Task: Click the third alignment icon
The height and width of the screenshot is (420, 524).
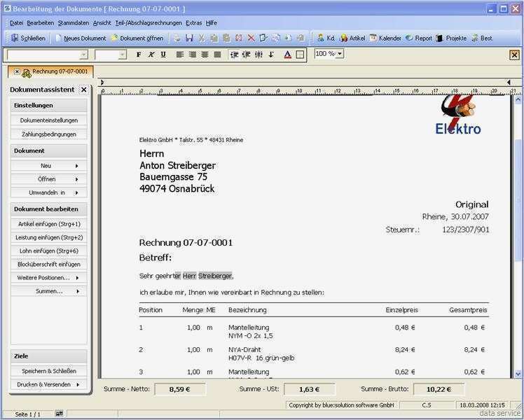Action: point(205,55)
